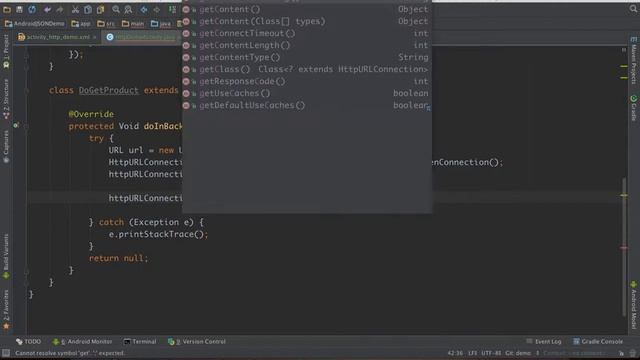Click the line separator LF status entry
Image resolution: width=640 pixels, height=360 pixels.
coord(472,353)
